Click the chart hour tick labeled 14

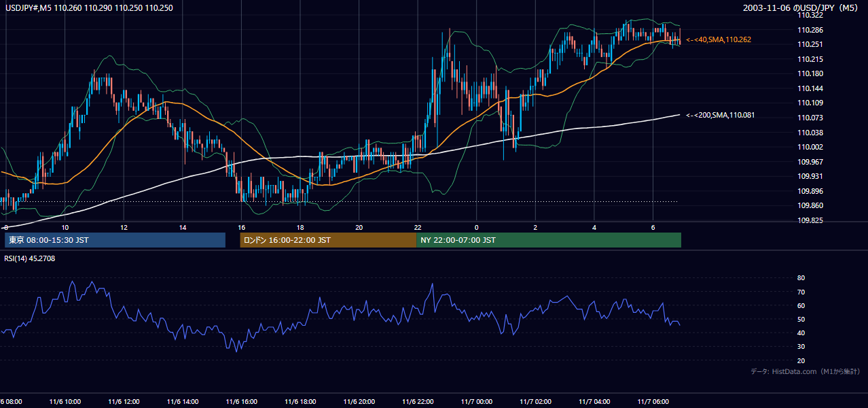pos(183,227)
